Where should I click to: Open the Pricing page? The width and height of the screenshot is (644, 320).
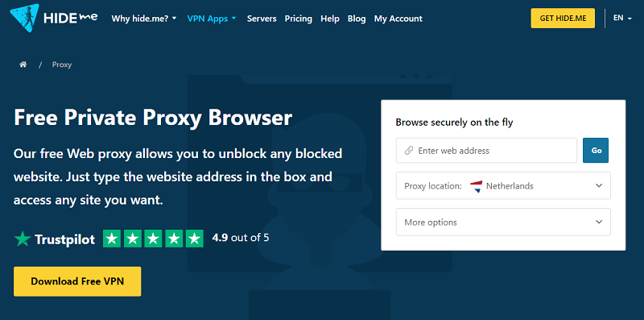click(x=299, y=19)
